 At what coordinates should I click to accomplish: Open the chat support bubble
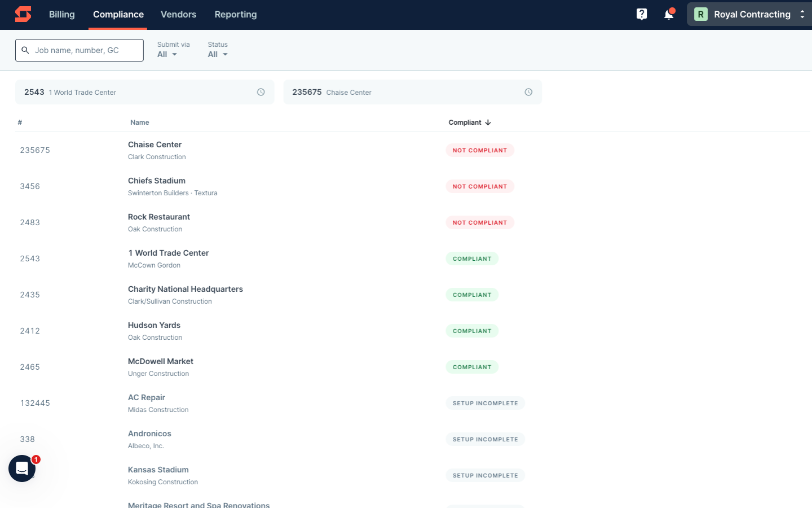(x=21, y=468)
